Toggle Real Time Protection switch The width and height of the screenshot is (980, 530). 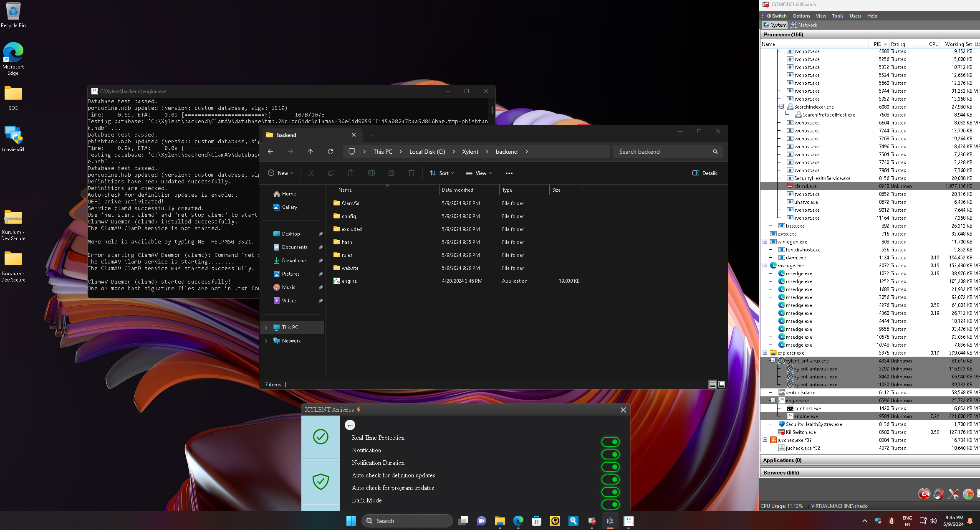(x=610, y=442)
